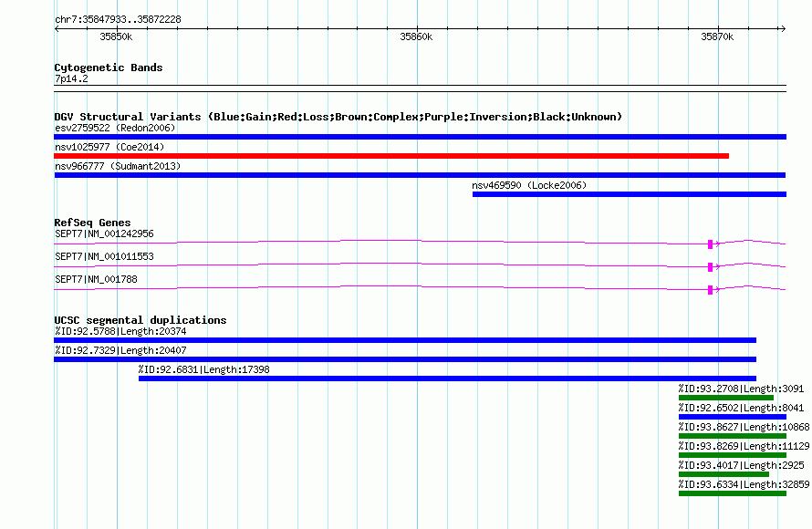The height and width of the screenshot is (529, 812).
Task: Click the bar under %ID:92.6831 duplication
Action: [447, 379]
